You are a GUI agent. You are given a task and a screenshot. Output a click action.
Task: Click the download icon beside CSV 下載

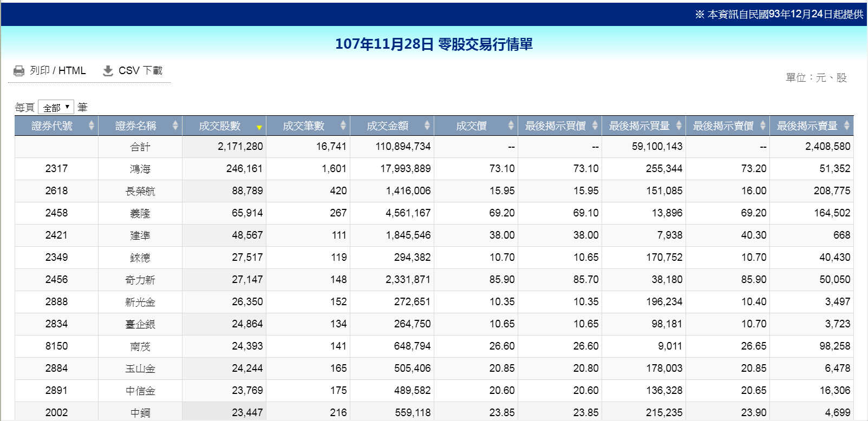(108, 71)
